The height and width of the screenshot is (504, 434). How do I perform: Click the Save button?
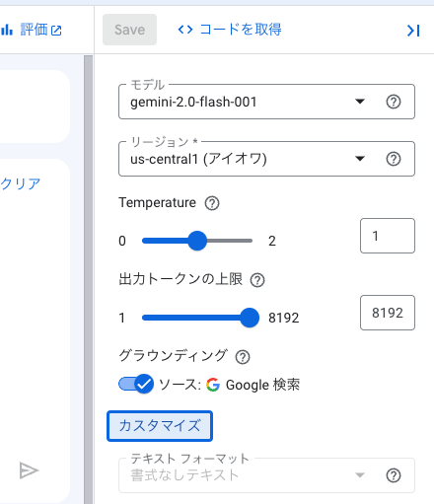coord(129,30)
